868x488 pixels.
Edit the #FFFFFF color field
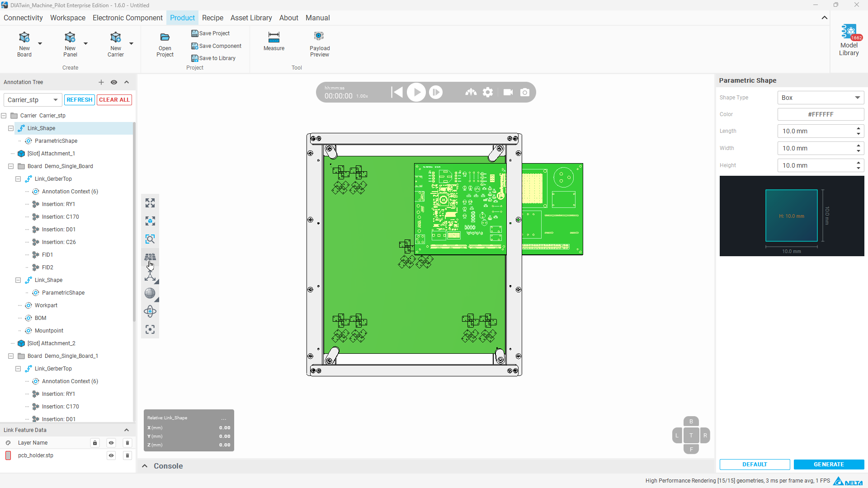(821, 114)
